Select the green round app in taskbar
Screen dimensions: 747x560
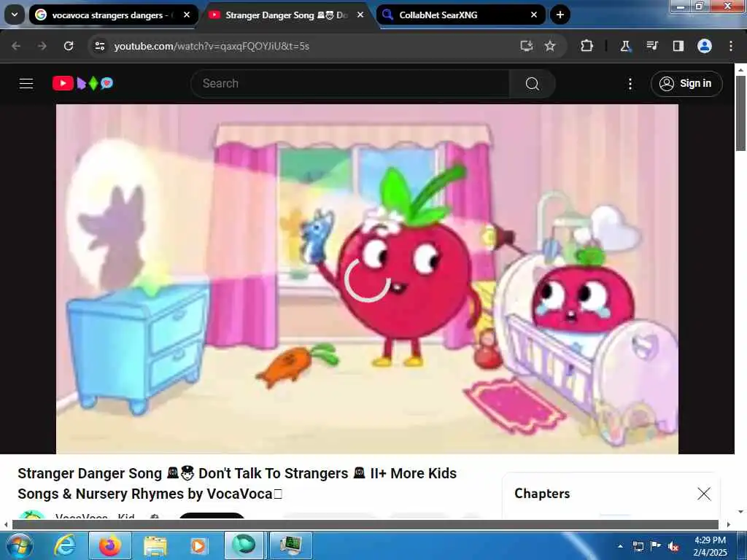pos(244,545)
